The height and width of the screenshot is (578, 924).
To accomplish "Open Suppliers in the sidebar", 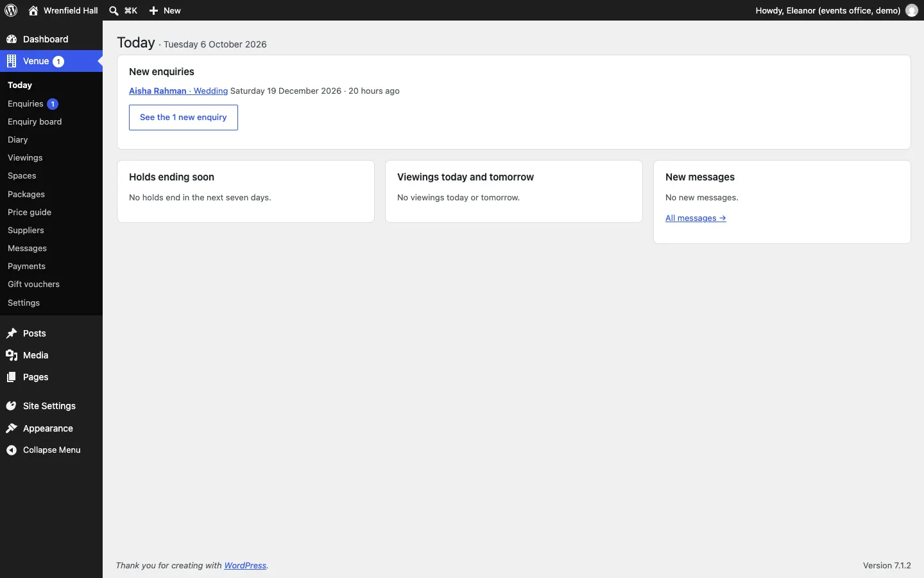I will [x=26, y=231].
